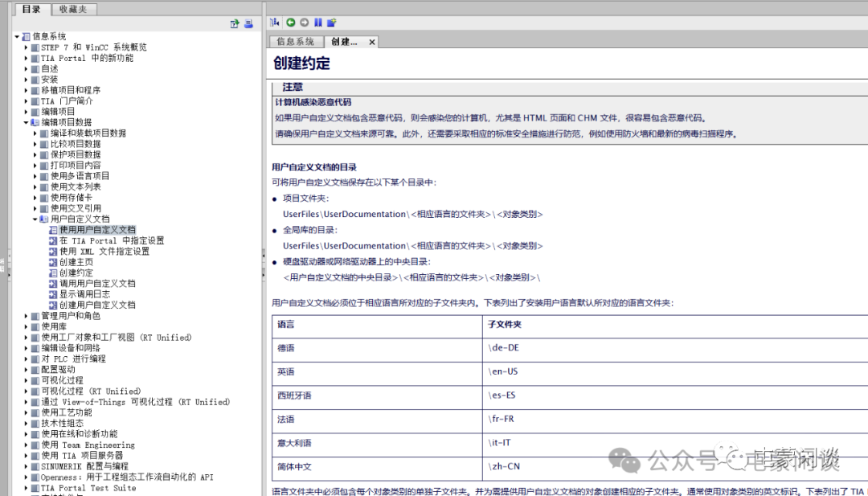Select the 使用多语言项目 tree entry
868x496 pixels.
tap(80, 176)
